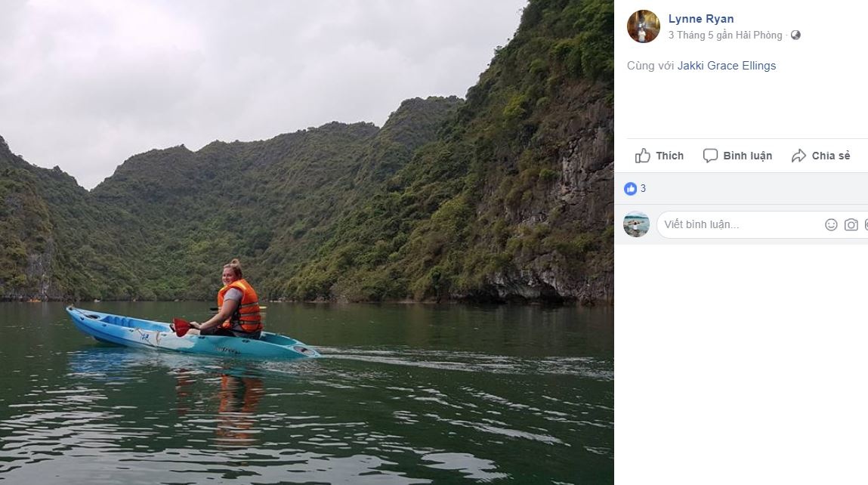Open Jakki Grace Ellings' tagged profile

725,65
